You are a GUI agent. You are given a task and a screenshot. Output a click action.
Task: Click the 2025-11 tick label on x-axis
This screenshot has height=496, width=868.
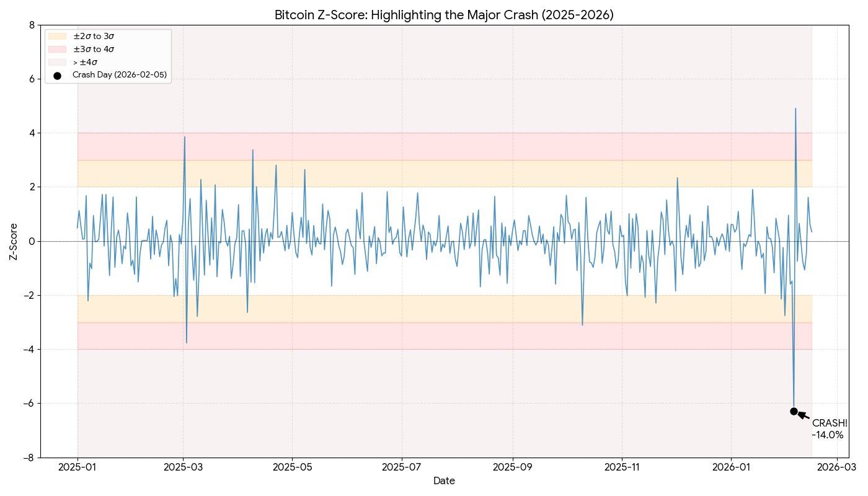[x=622, y=466]
